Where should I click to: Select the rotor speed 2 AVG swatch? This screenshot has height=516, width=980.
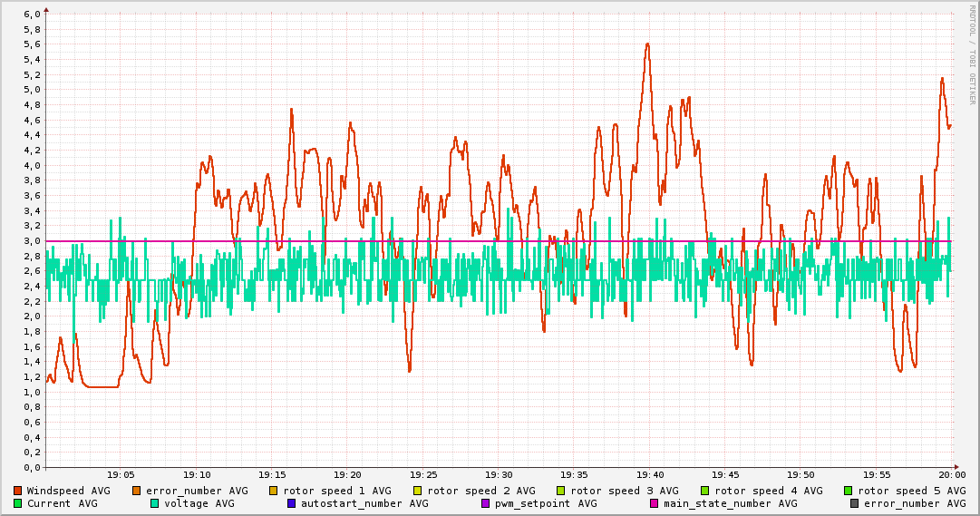[x=418, y=491]
